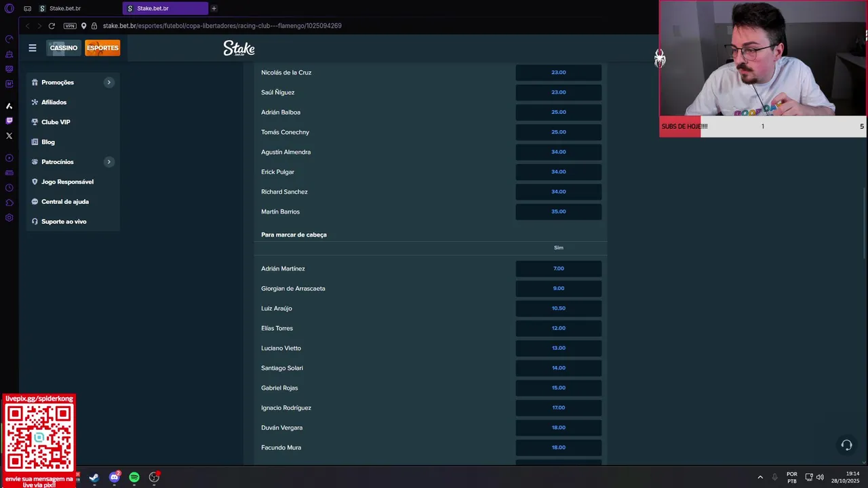Select Ignacio Rodríguez odds 17.00
Image resolution: width=868 pixels, height=488 pixels.
click(558, 407)
